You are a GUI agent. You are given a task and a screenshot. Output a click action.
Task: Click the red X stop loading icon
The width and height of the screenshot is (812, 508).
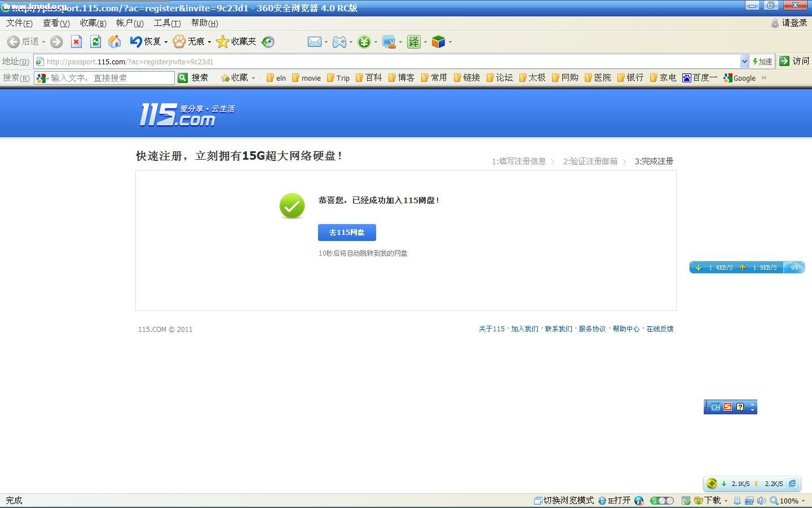pos(76,42)
